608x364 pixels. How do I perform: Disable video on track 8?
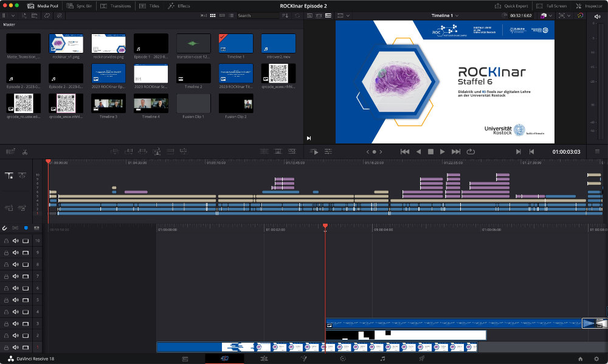26,264
